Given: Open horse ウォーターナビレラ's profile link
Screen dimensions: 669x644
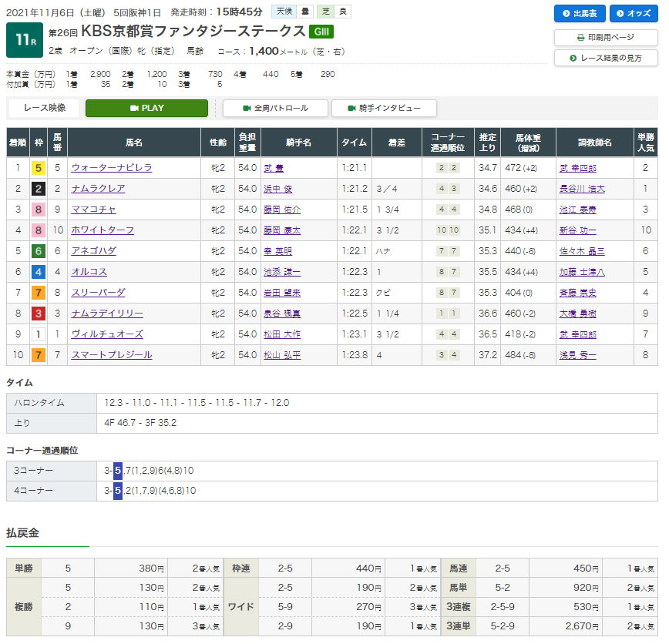Looking at the screenshot, I should click(x=112, y=168).
